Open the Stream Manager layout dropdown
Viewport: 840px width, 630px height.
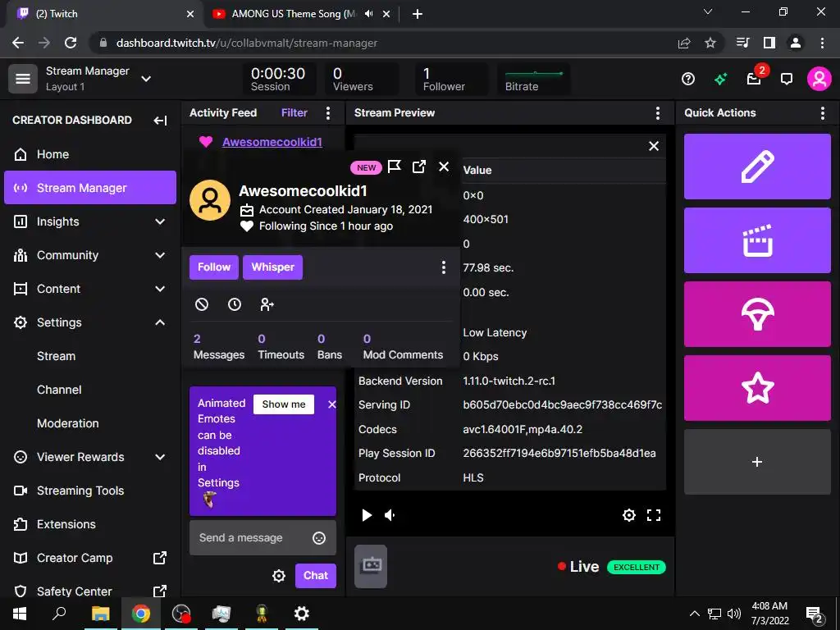click(146, 79)
